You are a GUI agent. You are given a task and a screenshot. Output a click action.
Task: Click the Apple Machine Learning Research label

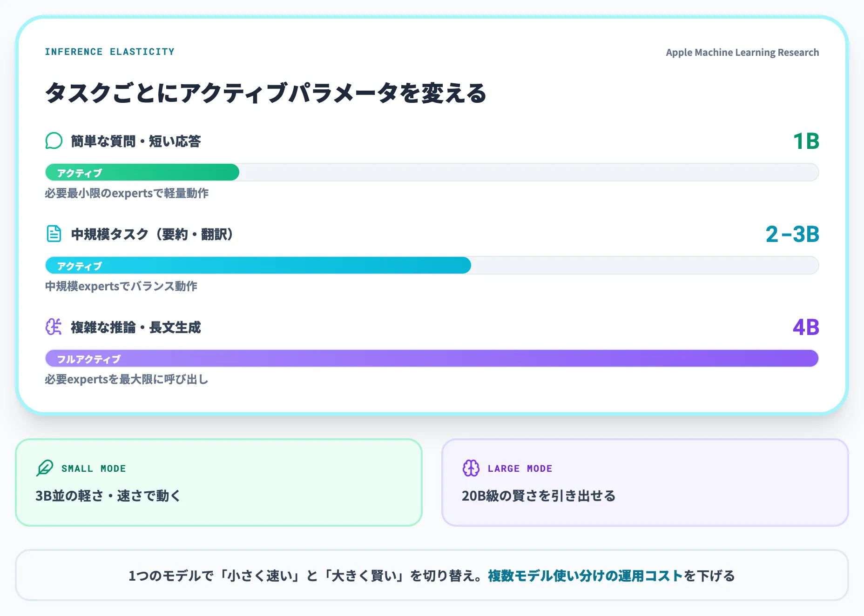point(742,53)
